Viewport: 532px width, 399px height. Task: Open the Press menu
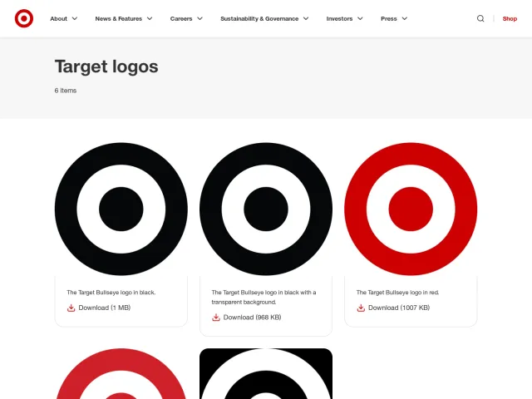click(389, 18)
